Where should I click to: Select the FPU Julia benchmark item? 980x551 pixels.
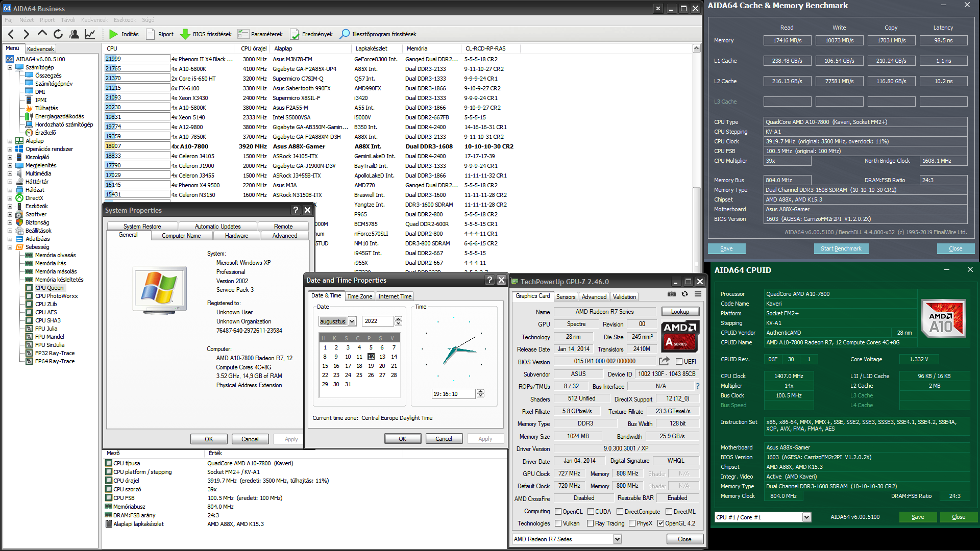click(x=46, y=329)
